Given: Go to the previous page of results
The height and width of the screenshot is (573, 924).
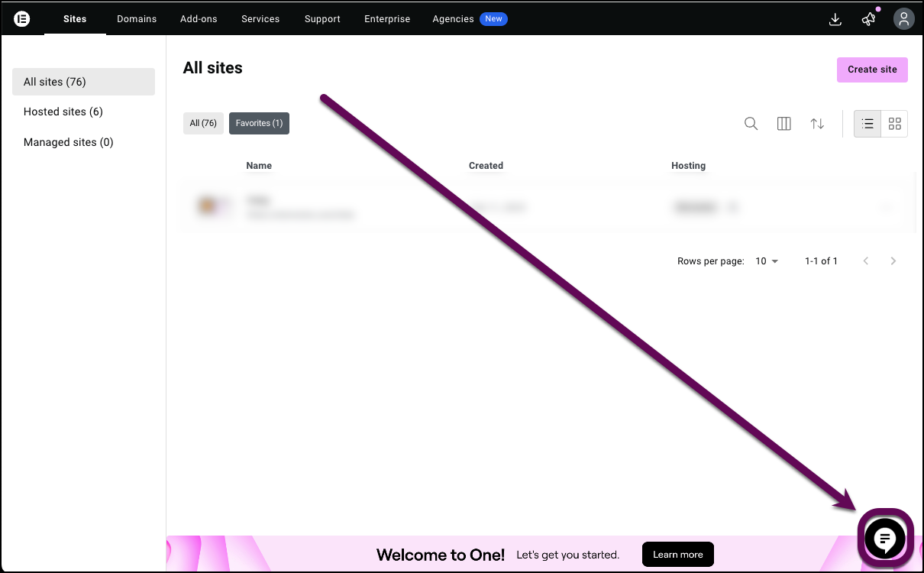Looking at the screenshot, I should point(865,261).
